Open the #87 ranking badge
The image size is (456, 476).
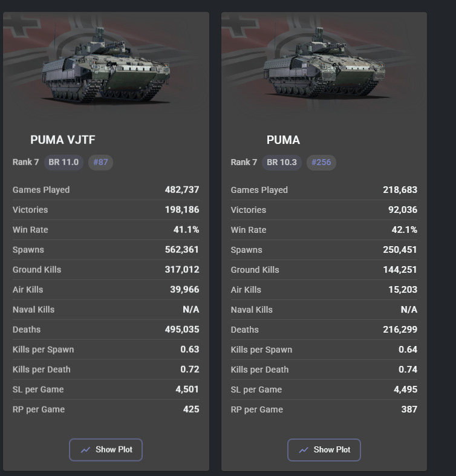[x=100, y=162]
